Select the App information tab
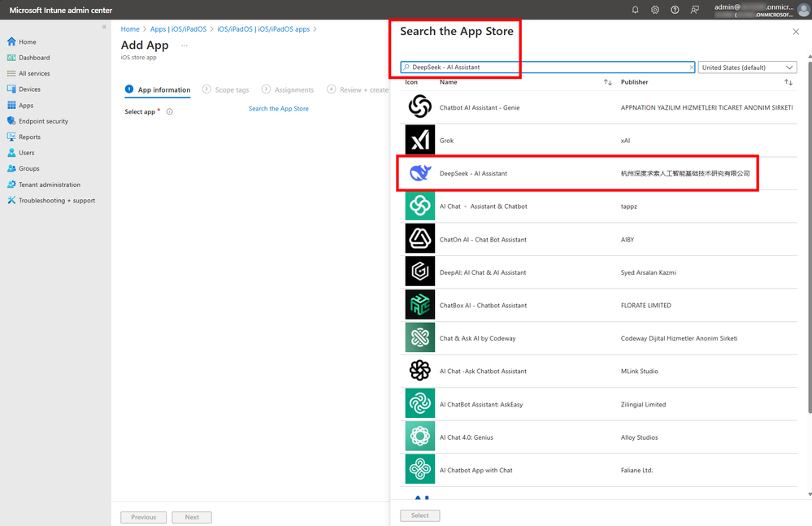Screen dimensions: 812x526 (x=158, y=89)
